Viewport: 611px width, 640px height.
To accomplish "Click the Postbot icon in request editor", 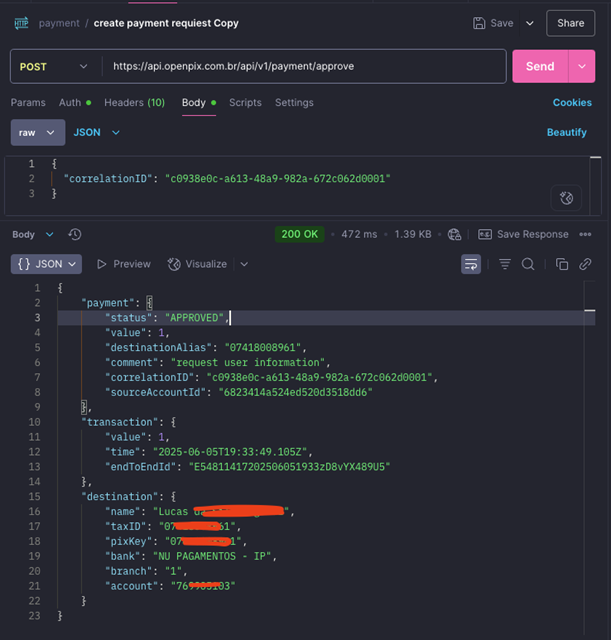I will 566,198.
